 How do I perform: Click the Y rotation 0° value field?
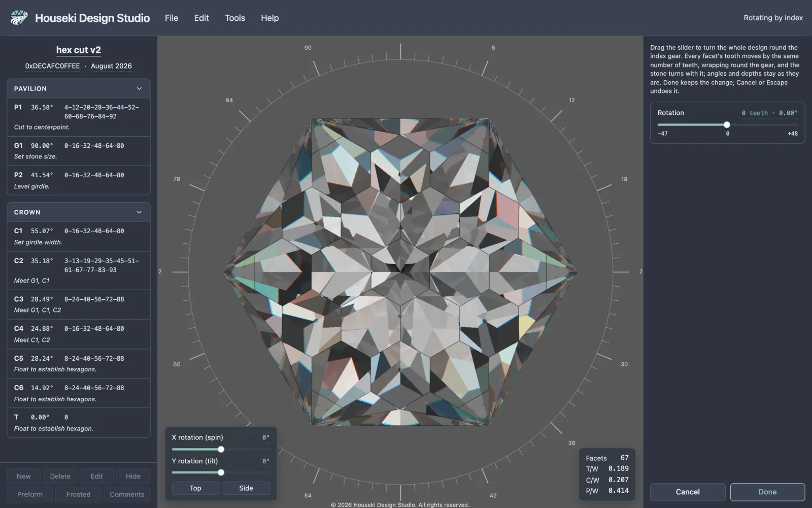coord(265,461)
